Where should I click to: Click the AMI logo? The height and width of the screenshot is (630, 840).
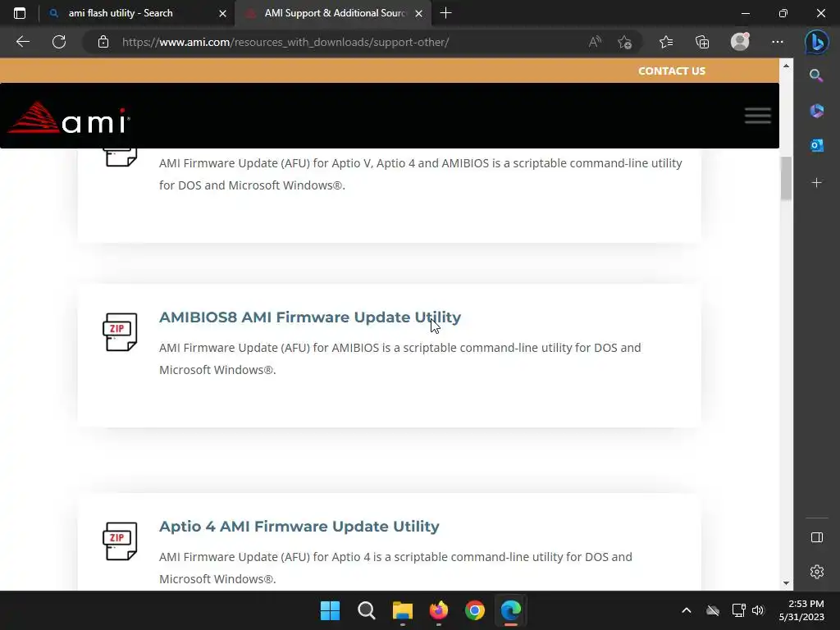pyautogui.click(x=69, y=116)
